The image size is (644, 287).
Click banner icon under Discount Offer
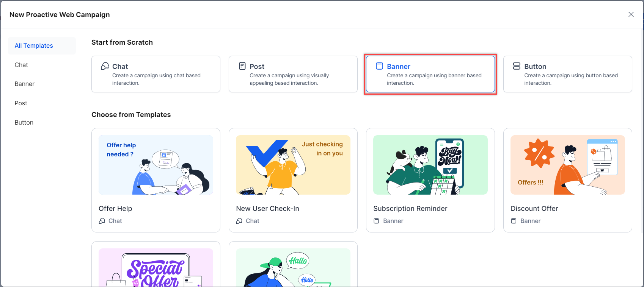[x=514, y=221]
